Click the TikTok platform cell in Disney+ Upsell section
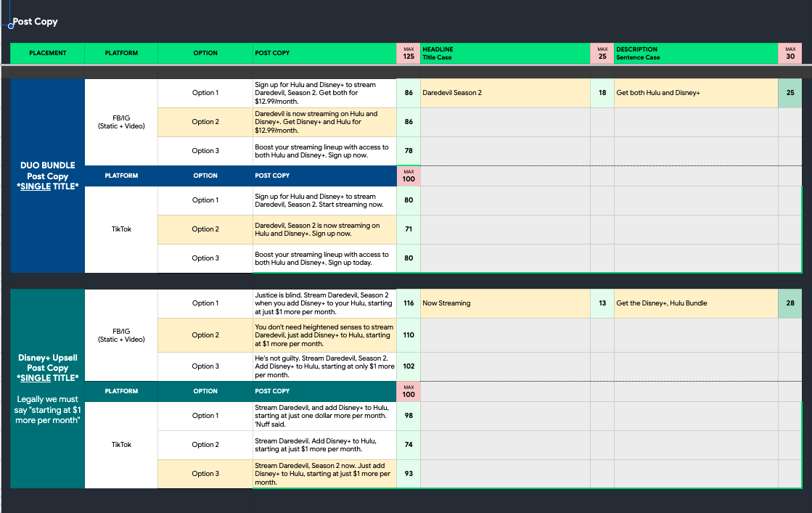 [x=121, y=445]
